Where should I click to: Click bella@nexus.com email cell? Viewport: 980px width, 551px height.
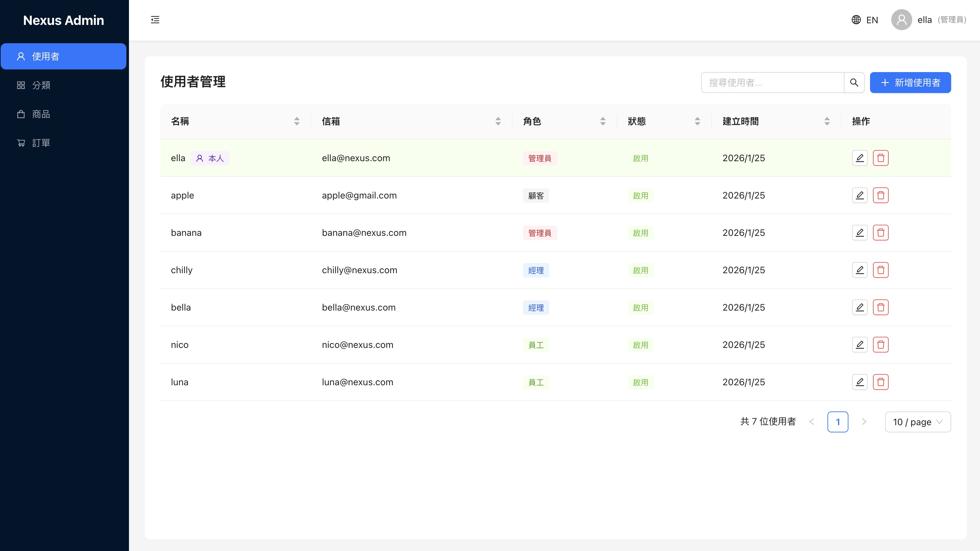tap(359, 307)
